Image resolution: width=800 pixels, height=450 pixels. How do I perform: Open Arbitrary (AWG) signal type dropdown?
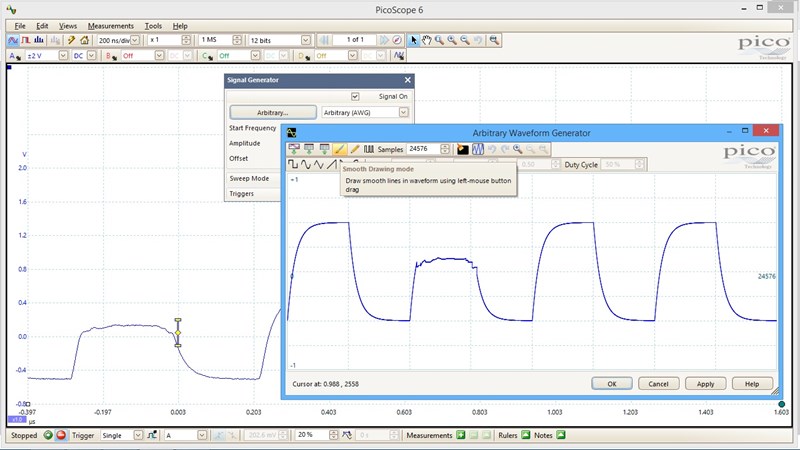[404, 112]
